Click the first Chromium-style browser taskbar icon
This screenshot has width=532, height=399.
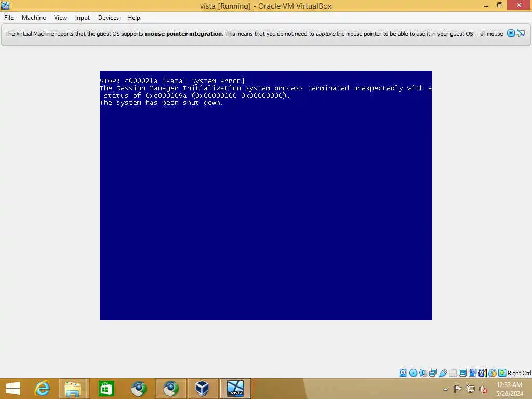[138, 389]
